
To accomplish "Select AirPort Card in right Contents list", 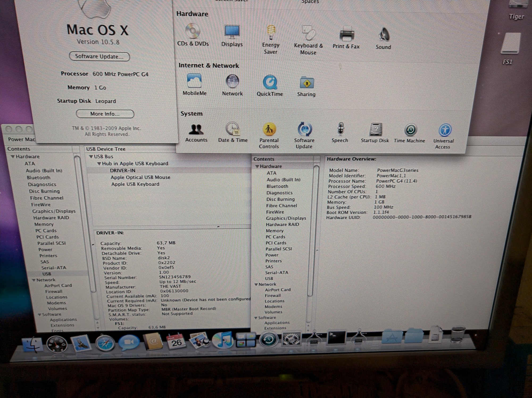I will (278, 290).
